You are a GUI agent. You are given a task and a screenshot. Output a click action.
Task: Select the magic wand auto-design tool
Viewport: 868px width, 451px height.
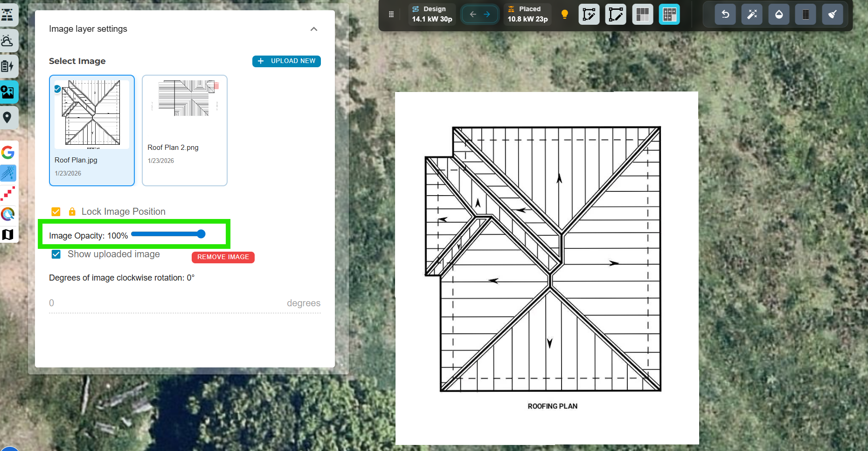[752, 14]
